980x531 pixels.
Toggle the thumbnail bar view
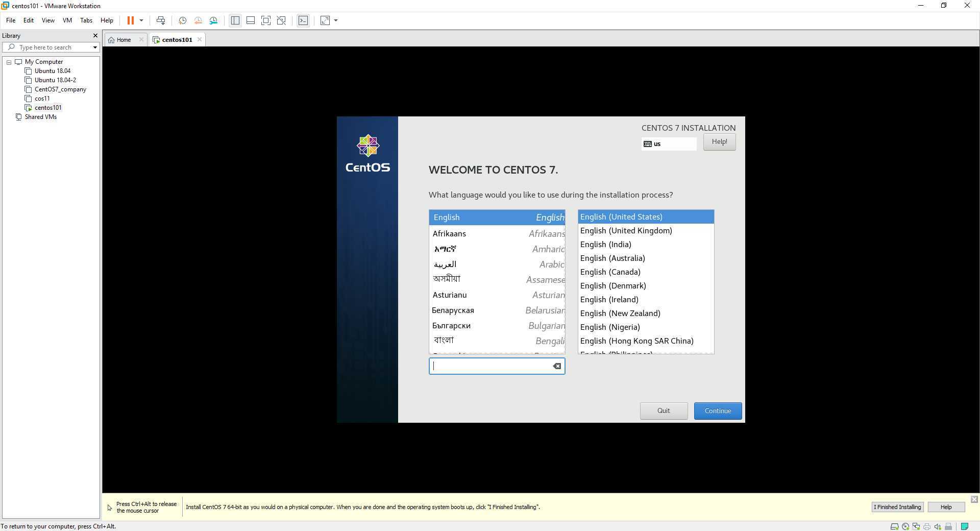tap(251, 20)
